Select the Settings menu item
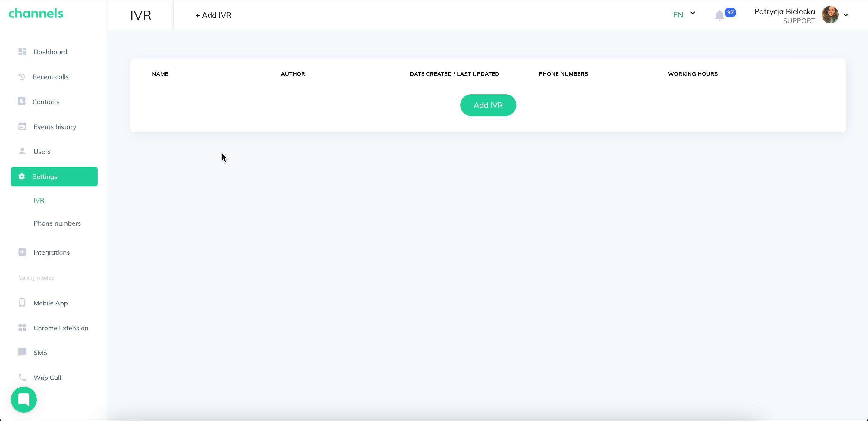This screenshot has height=421, width=868. pos(54,176)
